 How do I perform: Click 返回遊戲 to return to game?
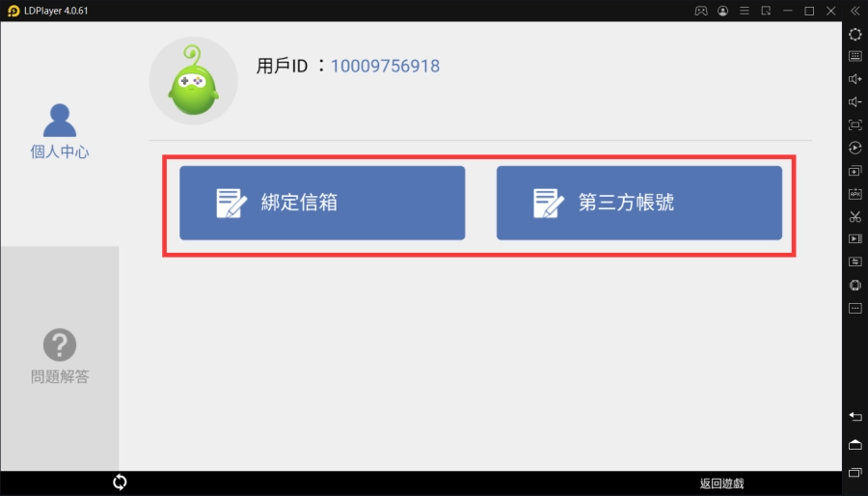click(x=721, y=483)
